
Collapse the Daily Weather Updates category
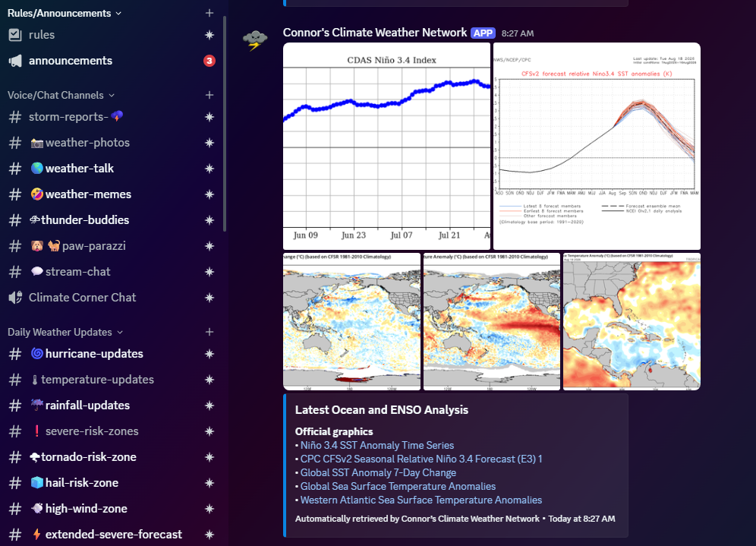click(x=65, y=333)
